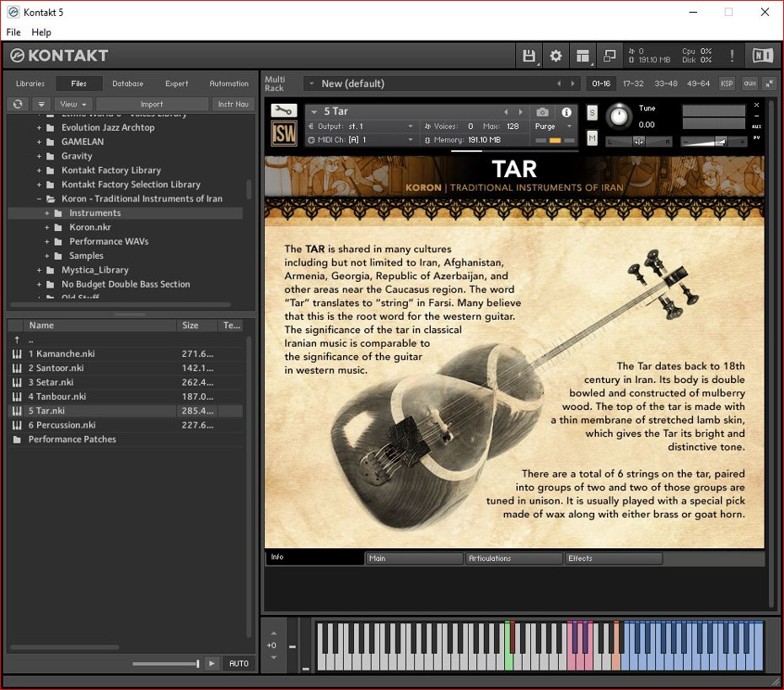Expand the Performance WAVs folder
This screenshot has height=690, width=784.
click(47, 242)
